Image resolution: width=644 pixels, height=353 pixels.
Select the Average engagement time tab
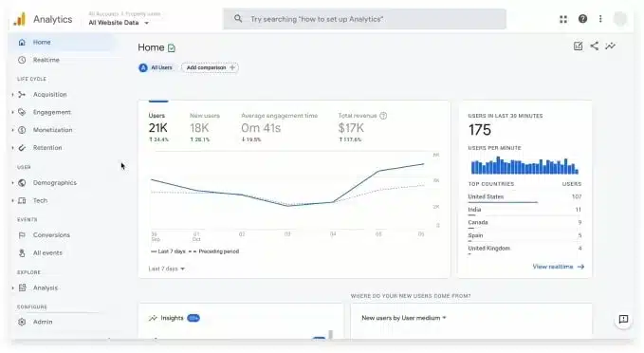click(279, 127)
